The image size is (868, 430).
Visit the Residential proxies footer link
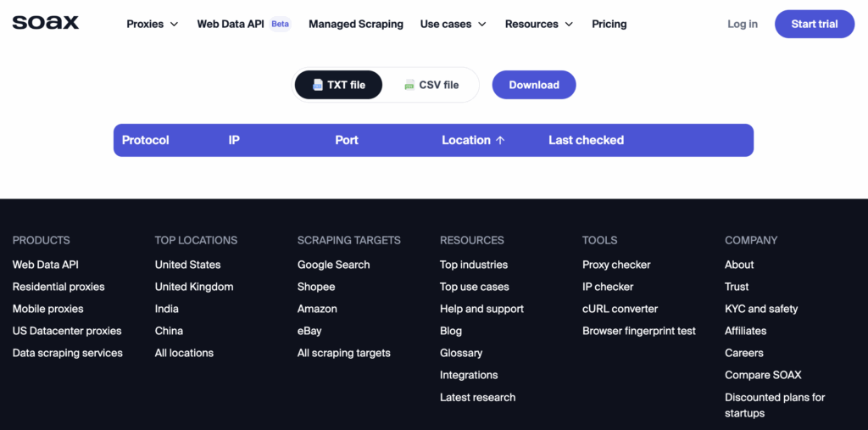coord(58,287)
